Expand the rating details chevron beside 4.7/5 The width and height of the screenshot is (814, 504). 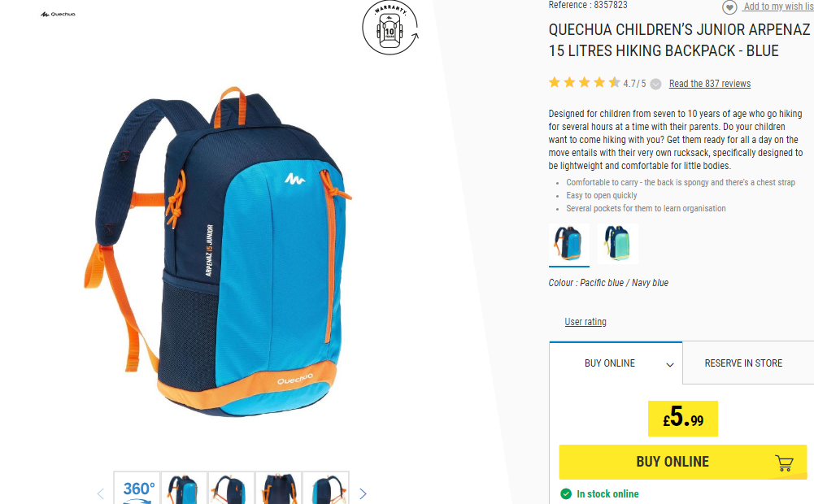click(655, 84)
